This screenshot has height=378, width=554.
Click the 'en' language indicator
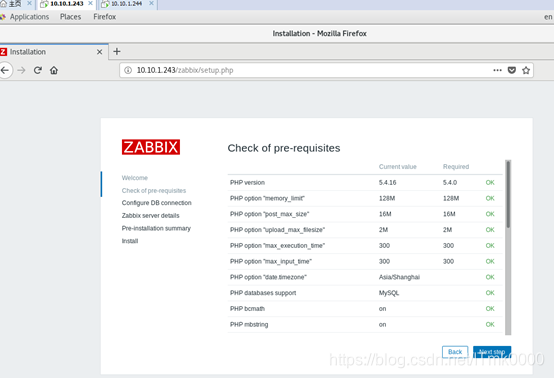click(548, 17)
